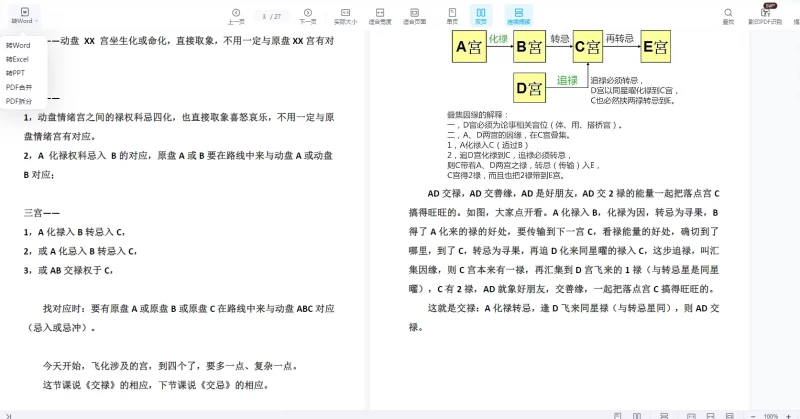Toggle continuous reading (连续阅读) mode
The width and height of the screenshot is (800, 419).
(x=518, y=15)
